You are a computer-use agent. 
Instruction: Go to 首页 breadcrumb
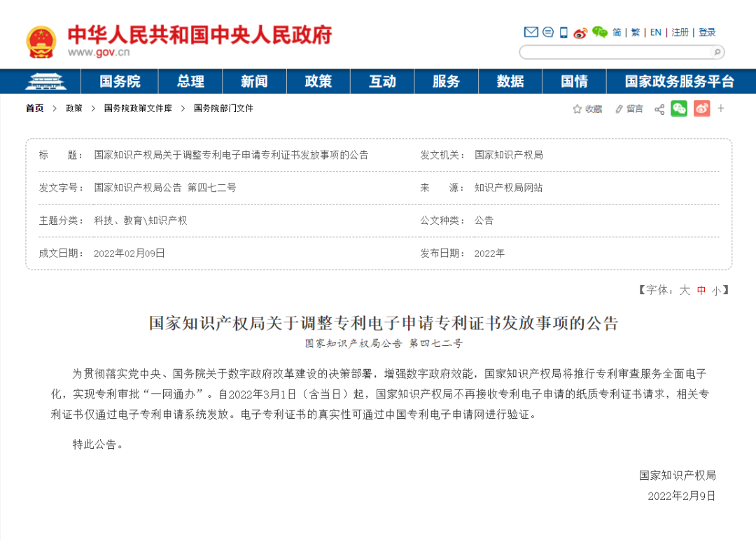point(35,109)
